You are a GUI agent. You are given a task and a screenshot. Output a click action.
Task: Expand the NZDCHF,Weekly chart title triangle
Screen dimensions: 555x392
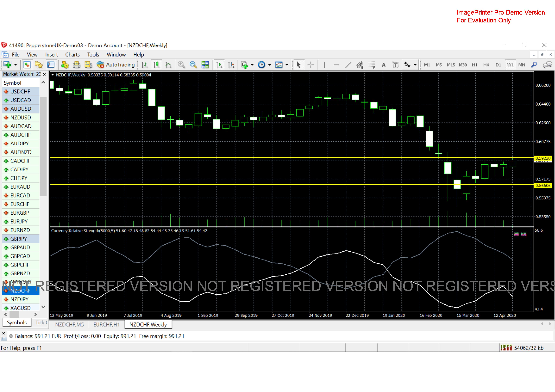(x=52, y=75)
